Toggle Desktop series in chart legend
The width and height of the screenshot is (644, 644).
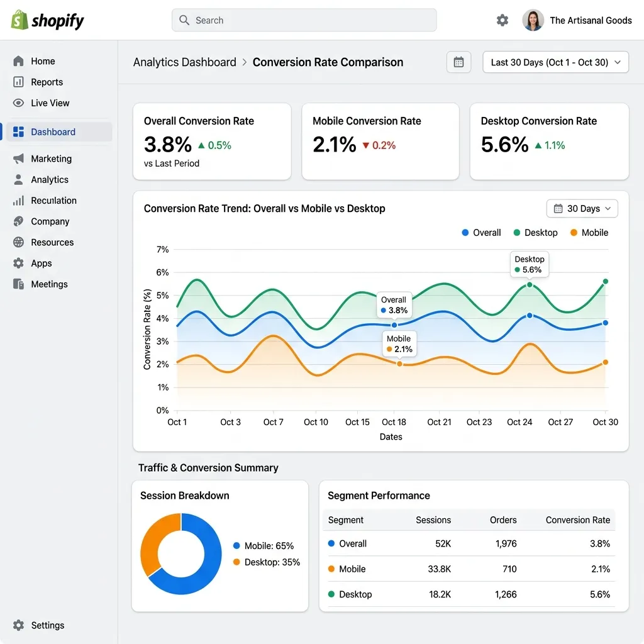536,233
